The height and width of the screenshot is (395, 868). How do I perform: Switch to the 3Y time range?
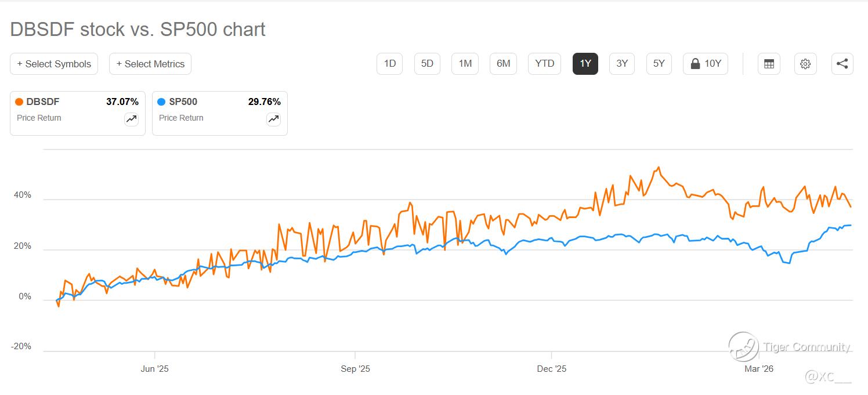click(x=622, y=64)
